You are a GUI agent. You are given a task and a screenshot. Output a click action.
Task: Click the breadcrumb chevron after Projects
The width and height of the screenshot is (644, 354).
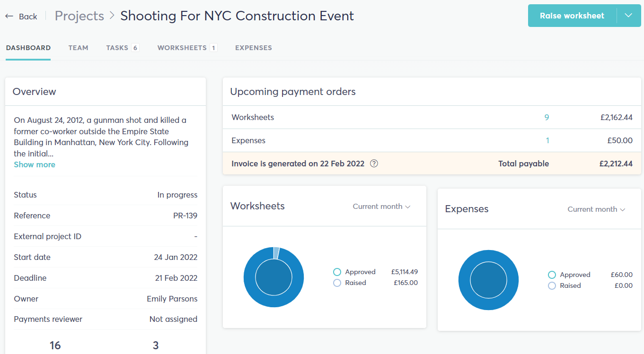(112, 16)
